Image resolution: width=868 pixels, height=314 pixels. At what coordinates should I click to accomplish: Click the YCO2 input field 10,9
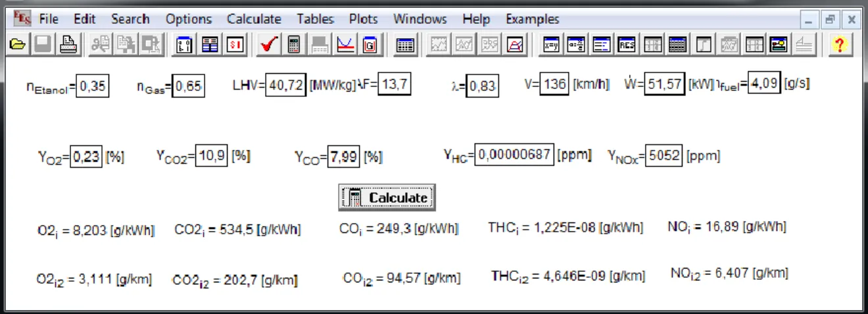coord(212,157)
